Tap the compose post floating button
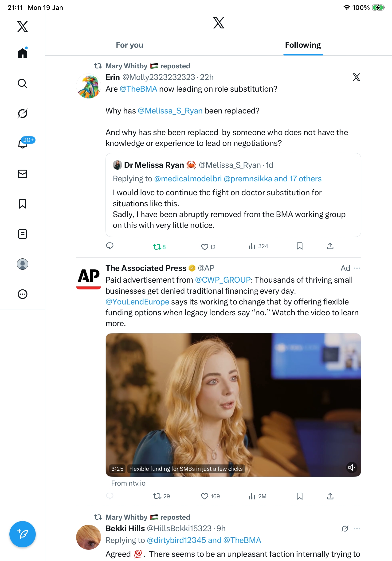 [22, 534]
